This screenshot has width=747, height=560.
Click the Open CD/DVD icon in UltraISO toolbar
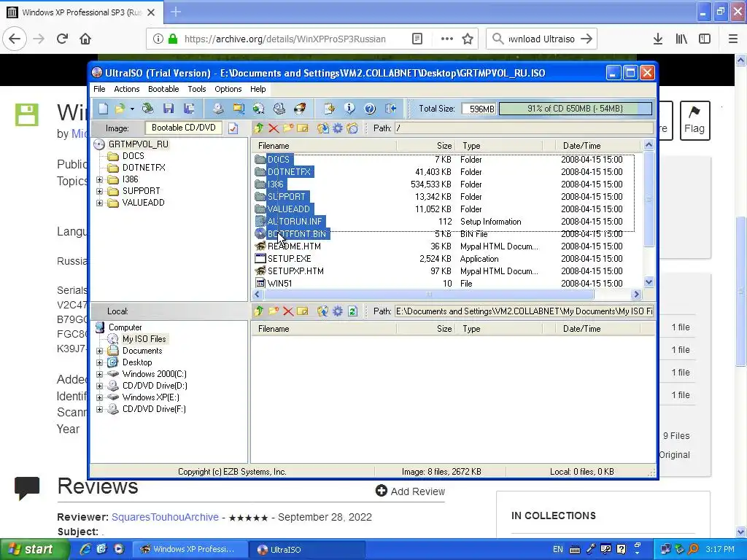[147, 109]
